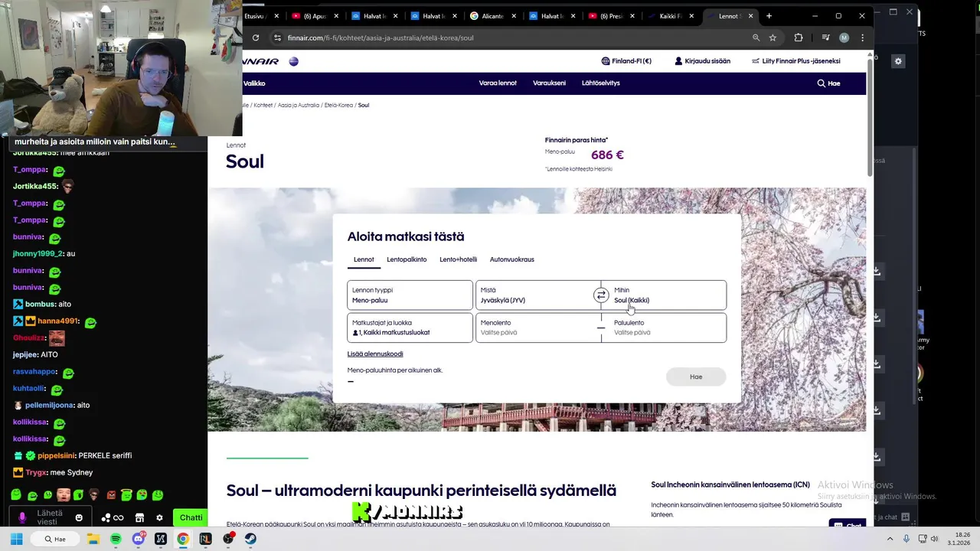Open the chat store icon
Screen dimensions: 980x551
click(139, 517)
